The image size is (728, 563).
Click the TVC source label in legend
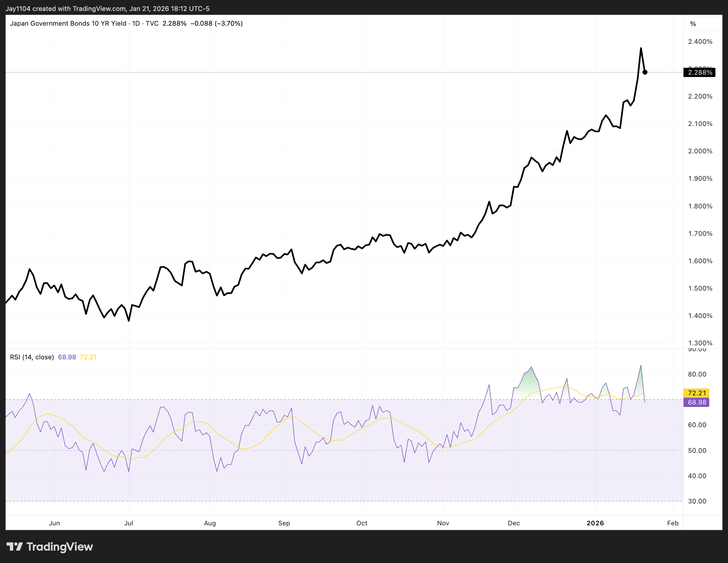[x=152, y=23]
